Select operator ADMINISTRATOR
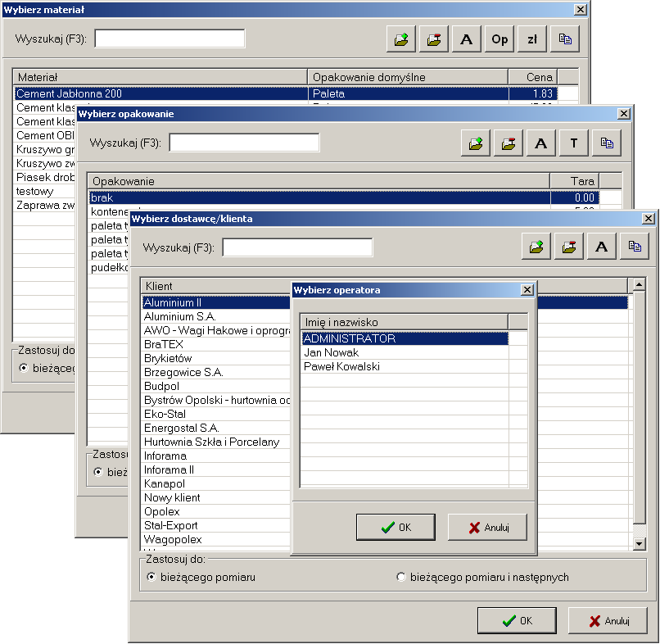Image resolution: width=660 pixels, height=644 pixels. [x=405, y=338]
